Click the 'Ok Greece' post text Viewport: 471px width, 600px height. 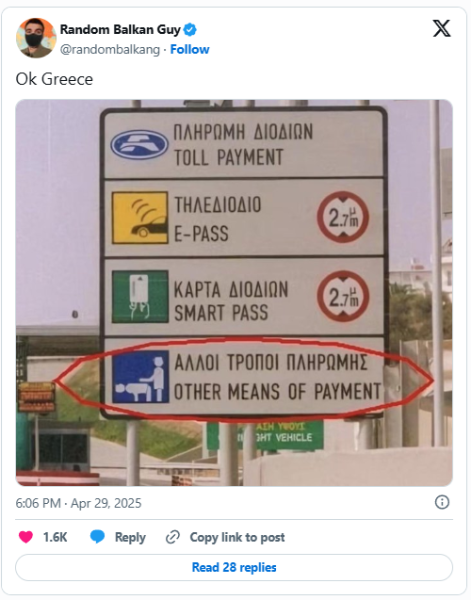[x=54, y=79]
